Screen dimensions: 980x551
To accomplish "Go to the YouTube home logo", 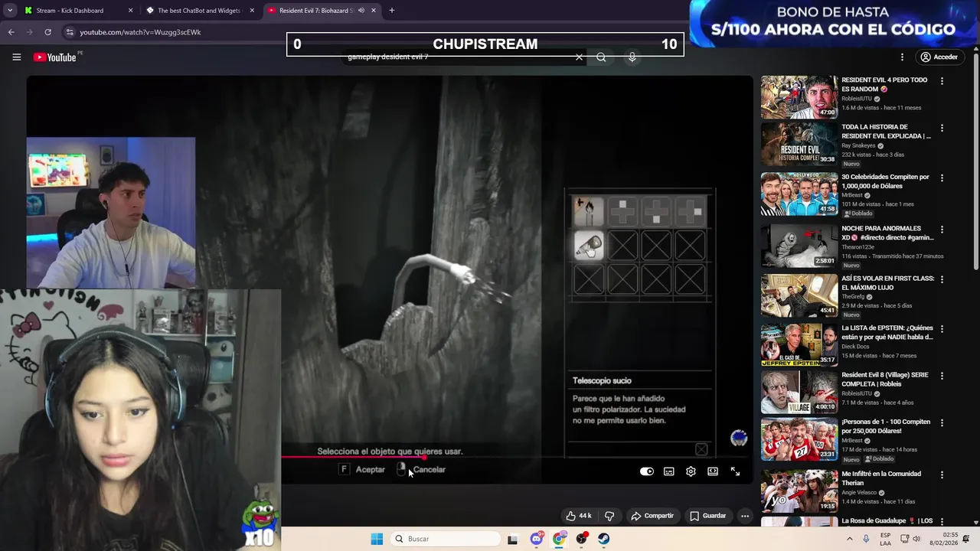I will tap(55, 57).
